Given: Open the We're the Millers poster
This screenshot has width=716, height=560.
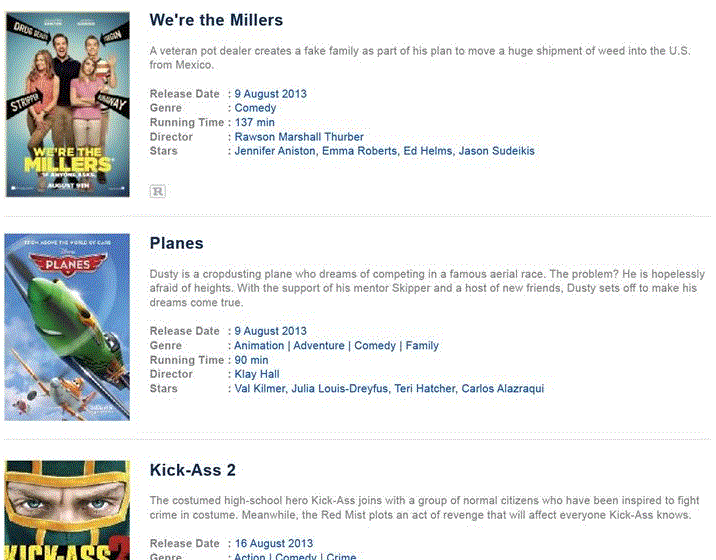Looking at the screenshot, I should pyautogui.click(x=68, y=104).
